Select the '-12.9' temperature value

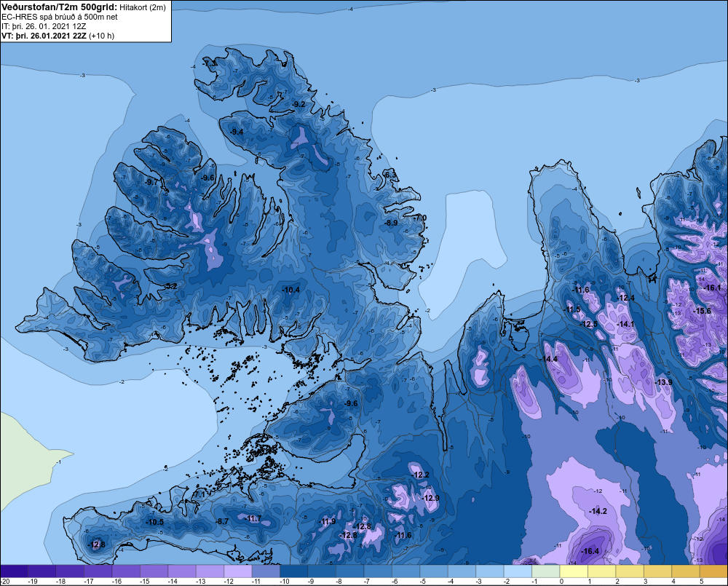pos(430,498)
